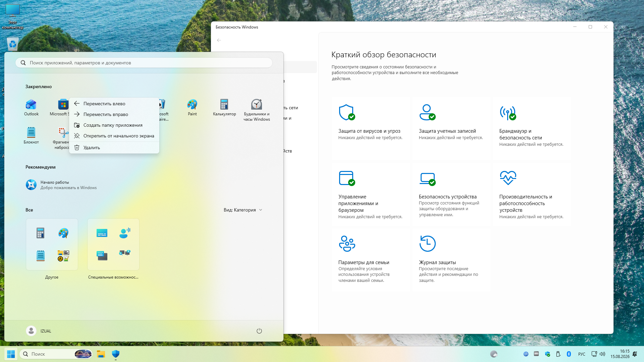Open the pinned Калькулятор app

[224, 108]
